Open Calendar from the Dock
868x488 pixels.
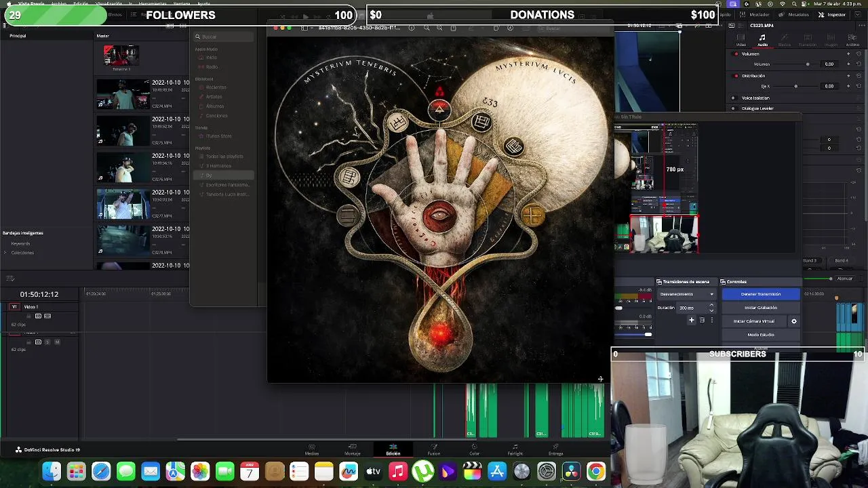[x=250, y=471]
